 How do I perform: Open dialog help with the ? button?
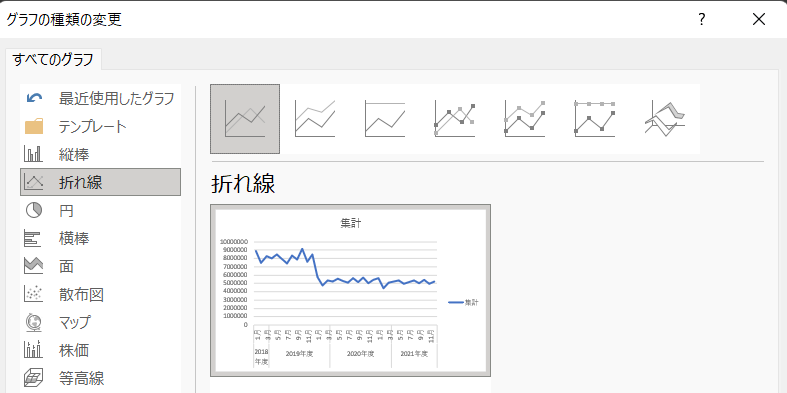point(702,20)
